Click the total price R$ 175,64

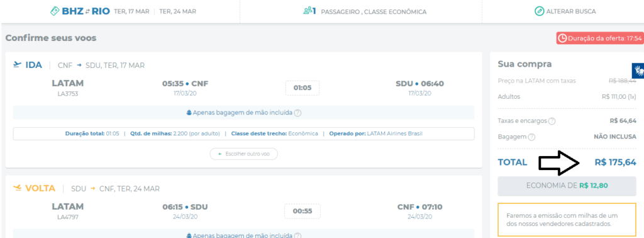pyautogui.click(x=615, y=162)
